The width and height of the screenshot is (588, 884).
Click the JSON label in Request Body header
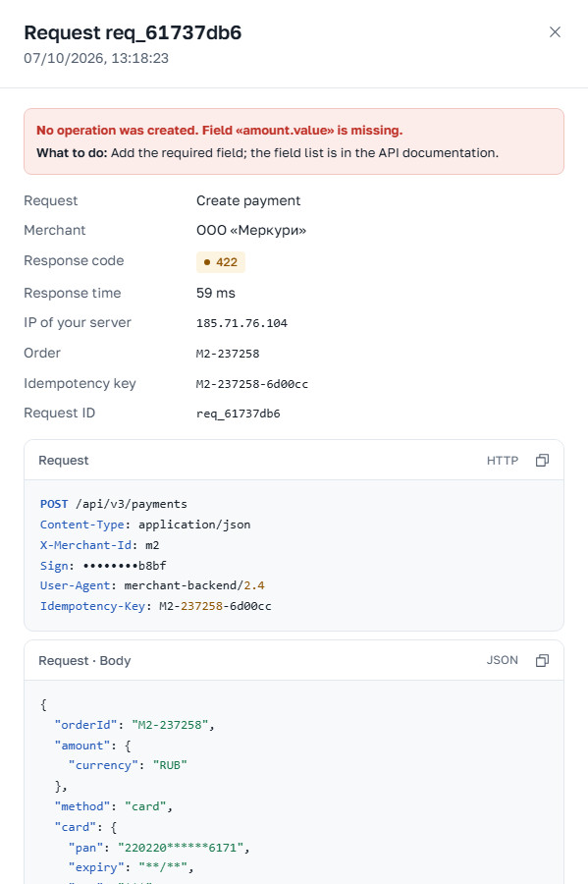(x=503, y=660)
